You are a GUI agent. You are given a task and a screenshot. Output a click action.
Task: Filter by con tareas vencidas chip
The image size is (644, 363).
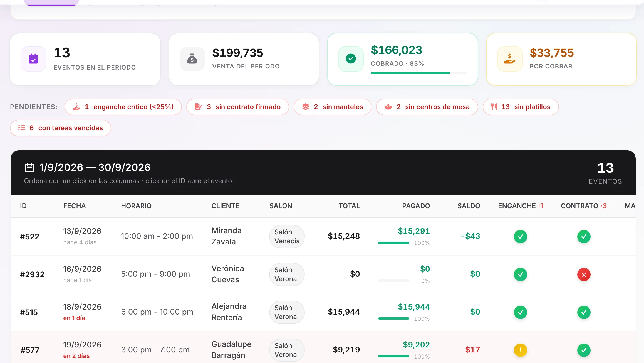[x=61, y=128]
